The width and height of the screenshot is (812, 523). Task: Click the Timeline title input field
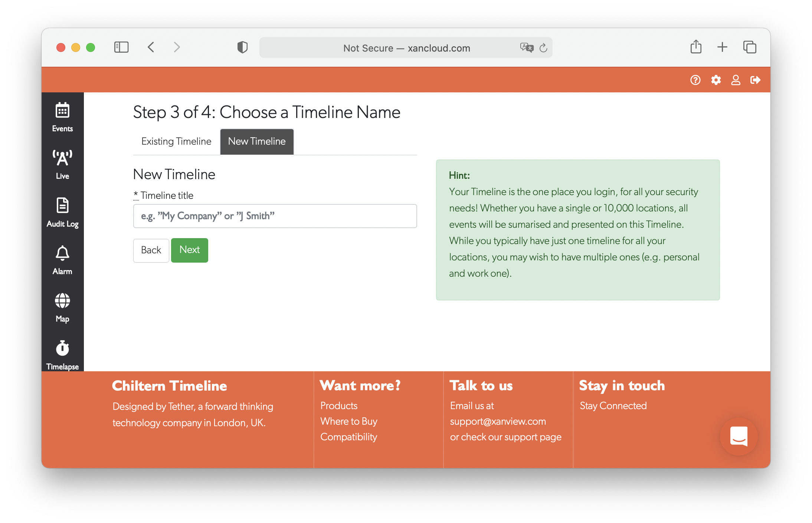pos(275,216)
